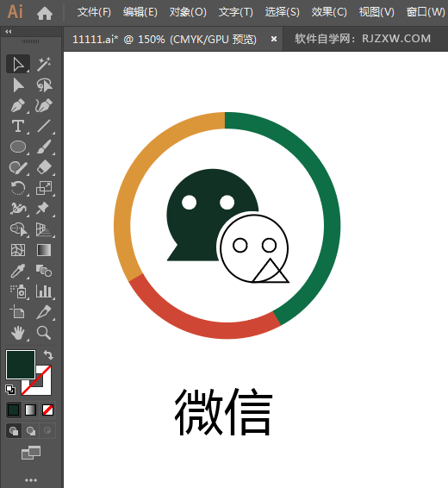Select the Scale tool

coord(44,188)
